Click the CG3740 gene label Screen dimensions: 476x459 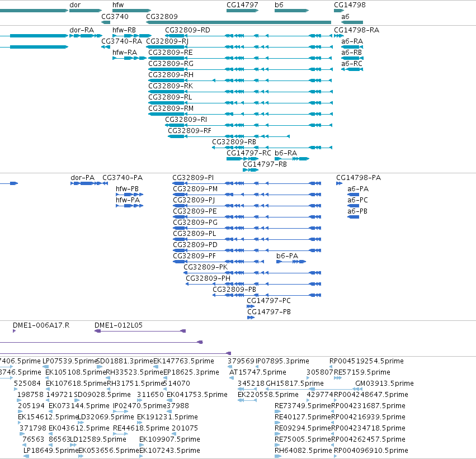click(x=115, y=17)
